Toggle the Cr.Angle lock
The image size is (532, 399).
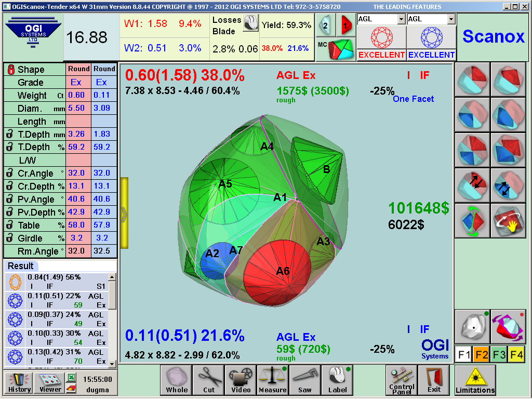click(x=10, y=174)
